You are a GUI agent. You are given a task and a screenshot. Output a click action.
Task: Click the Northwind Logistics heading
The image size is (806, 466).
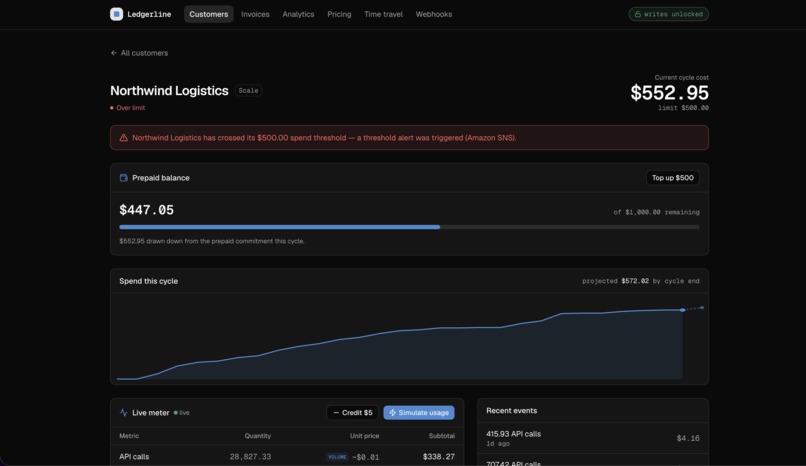coord(169,90)
